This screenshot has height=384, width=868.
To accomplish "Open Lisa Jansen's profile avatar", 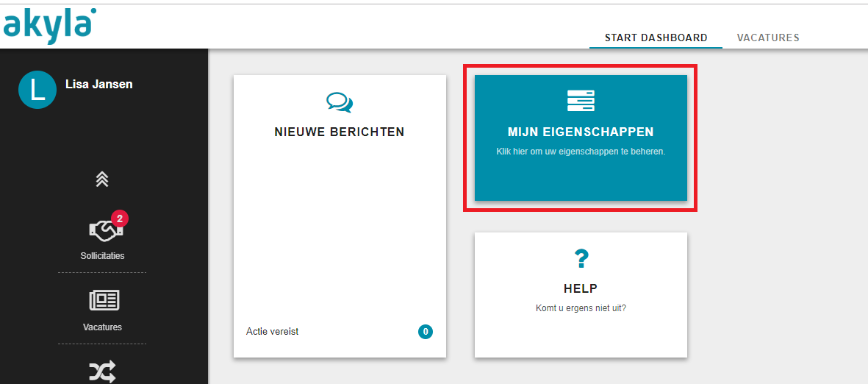I will click(x=37, y=90).
